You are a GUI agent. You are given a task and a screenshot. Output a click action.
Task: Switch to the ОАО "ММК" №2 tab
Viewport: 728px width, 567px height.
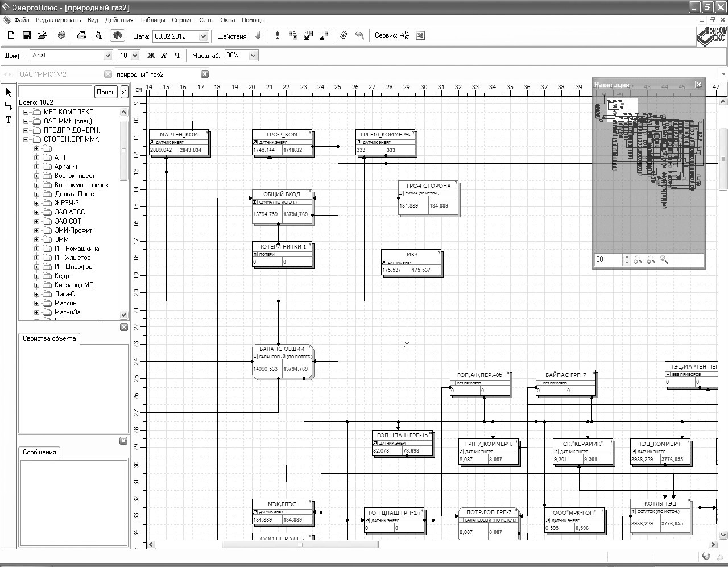pos(43,75)
